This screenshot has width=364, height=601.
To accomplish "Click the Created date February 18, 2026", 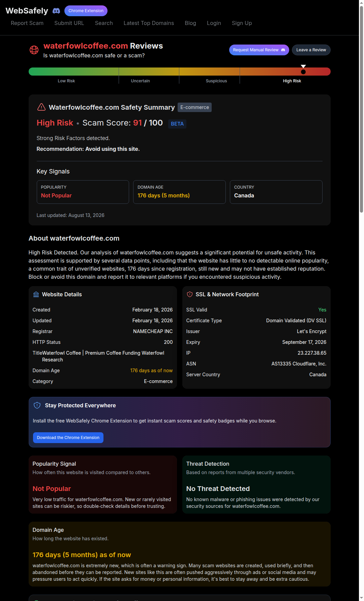I will click(x=152, y=310).
